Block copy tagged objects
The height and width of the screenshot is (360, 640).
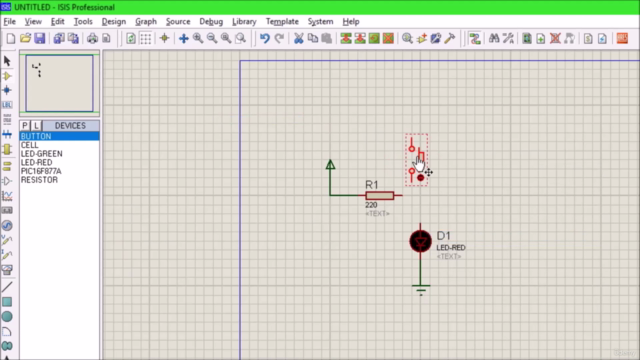[x=346, y=38]
